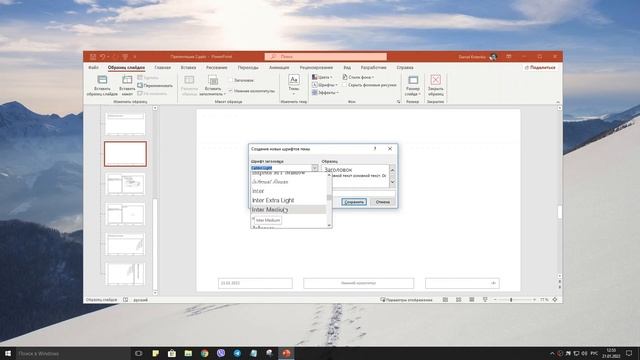Open Themes gallery icon

[294, 80]
